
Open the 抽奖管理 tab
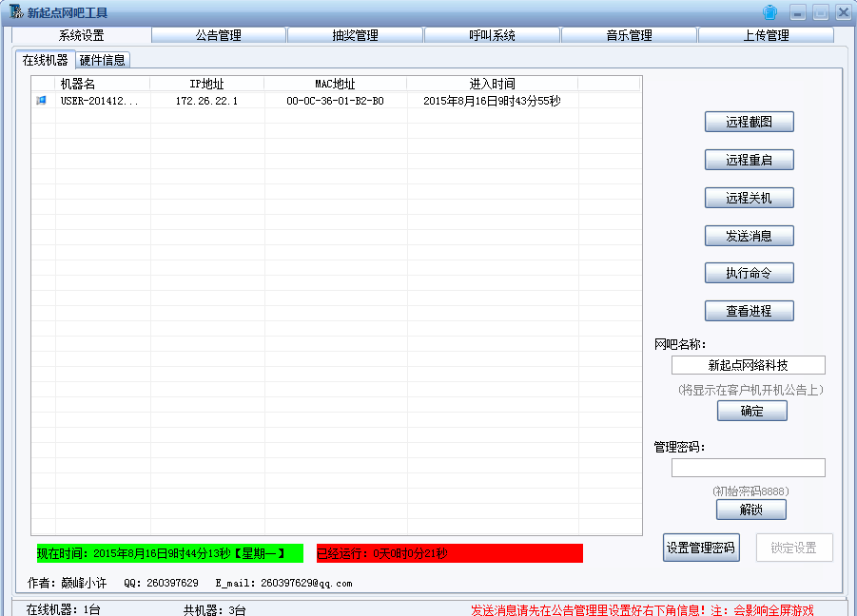click(355, 35)
